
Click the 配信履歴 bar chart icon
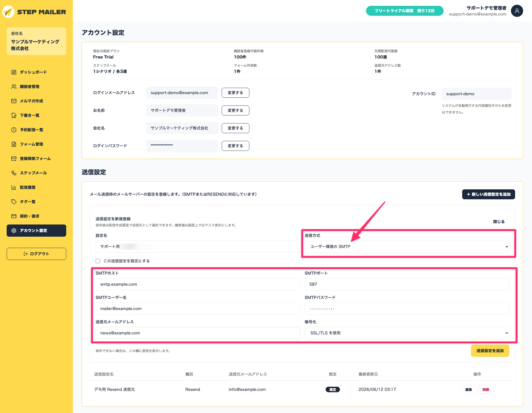[x=14, y=187]
